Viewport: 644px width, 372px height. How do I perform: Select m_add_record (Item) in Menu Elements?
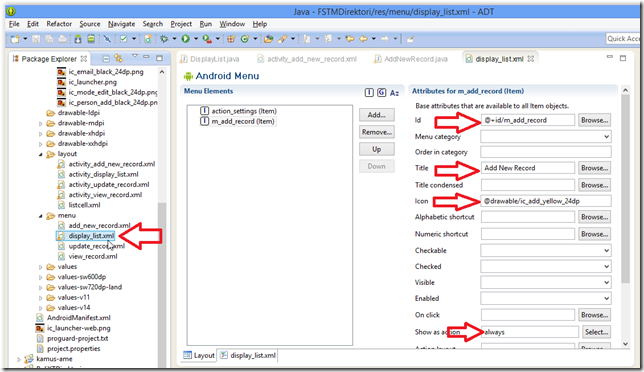[238, 122]
